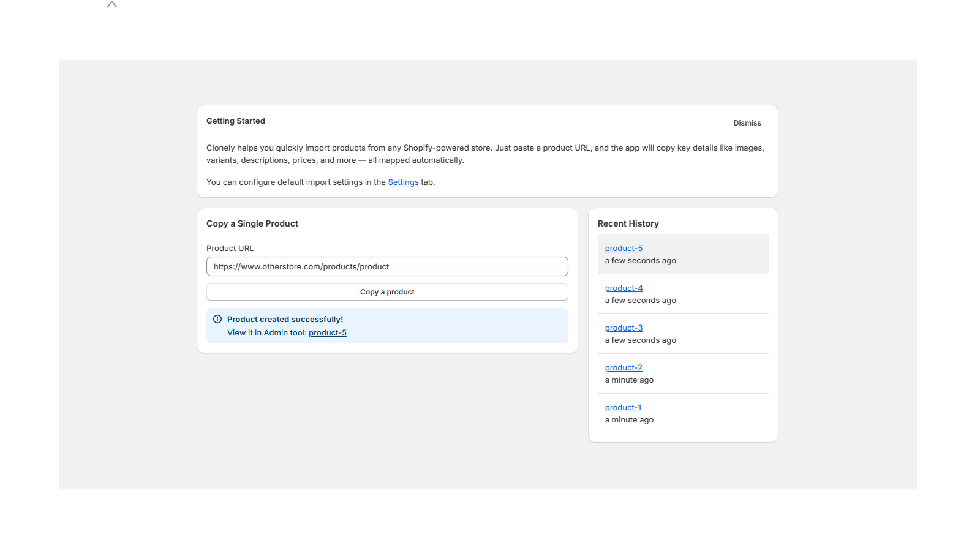Open product-4 in Recent History
Viewport: 980px width, 551px height.
[x=624, y=288]
